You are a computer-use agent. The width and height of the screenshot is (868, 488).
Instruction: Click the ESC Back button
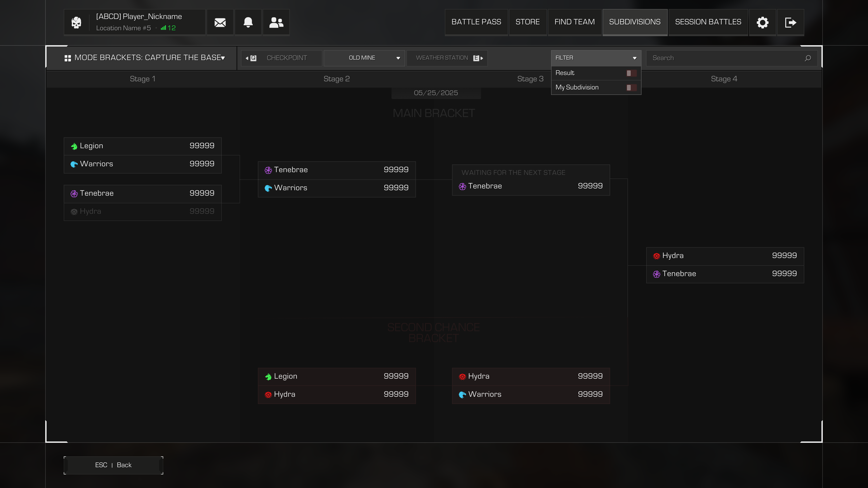[113, 465]
